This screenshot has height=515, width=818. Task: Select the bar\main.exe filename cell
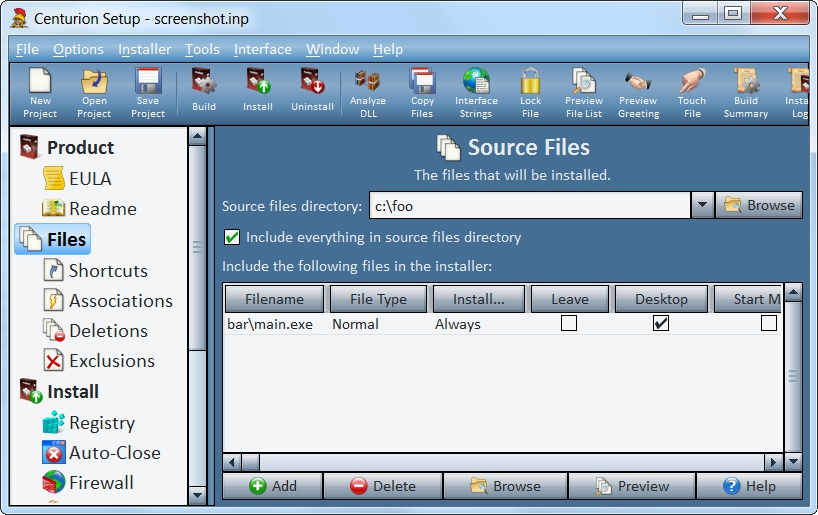270,324
